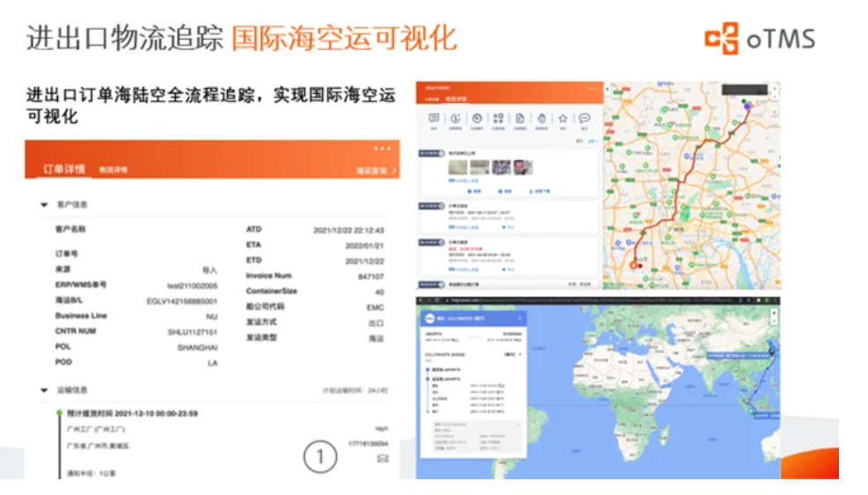Click the first uploaded receipt photo thumbnail
The width and height of the screenshot is (868, 495).
457,167
